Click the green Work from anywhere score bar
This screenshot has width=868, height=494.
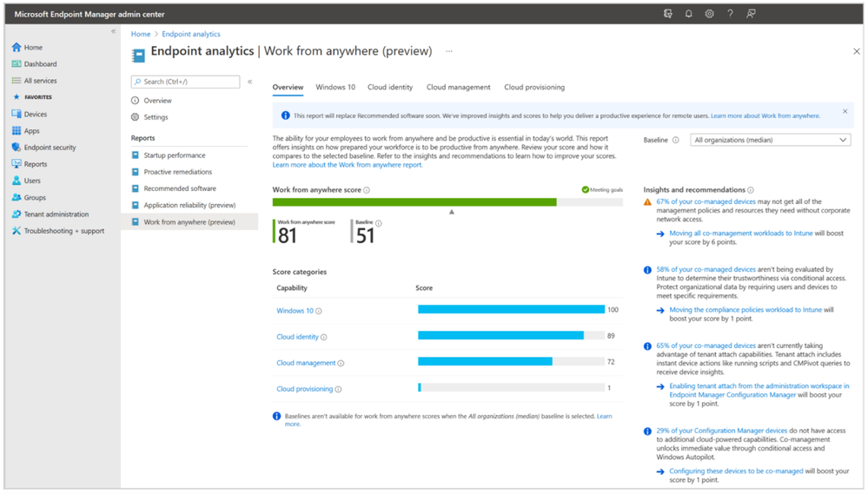click(414, 202)
